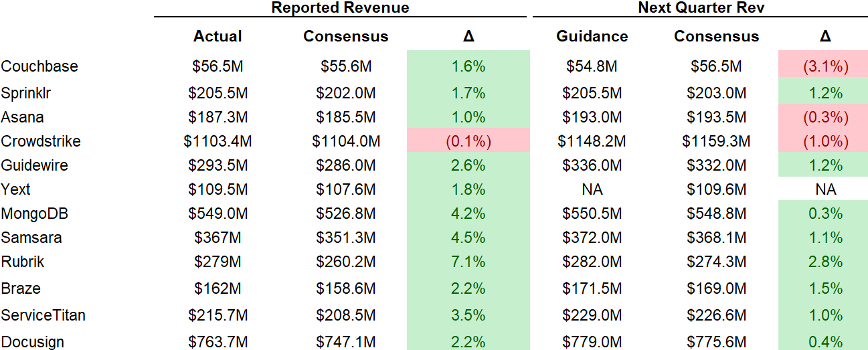This screenshot has width=868, height=350.
Task: Click Couchbase guidance $54.8M
Action: click(x=592, y=66)
